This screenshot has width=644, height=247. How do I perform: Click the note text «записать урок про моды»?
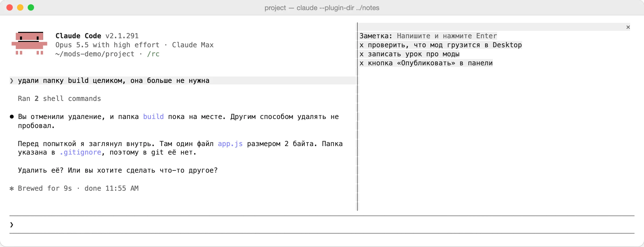pyautogui.click(x=414, y=54)
